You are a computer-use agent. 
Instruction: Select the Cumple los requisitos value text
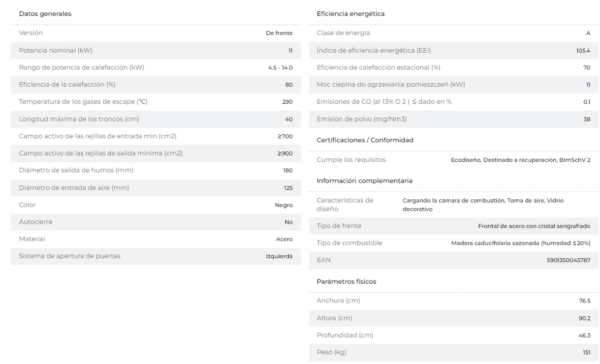click(521, 160)
